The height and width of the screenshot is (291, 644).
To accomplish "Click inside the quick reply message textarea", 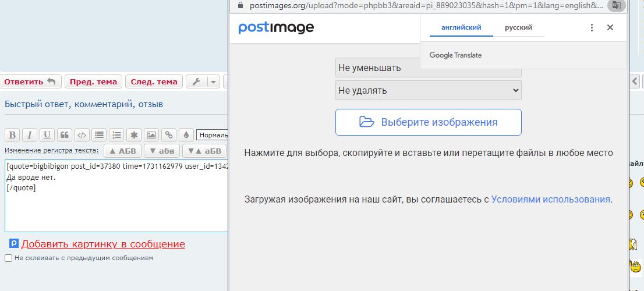I will pyautogui.click(x=116, y=196).
